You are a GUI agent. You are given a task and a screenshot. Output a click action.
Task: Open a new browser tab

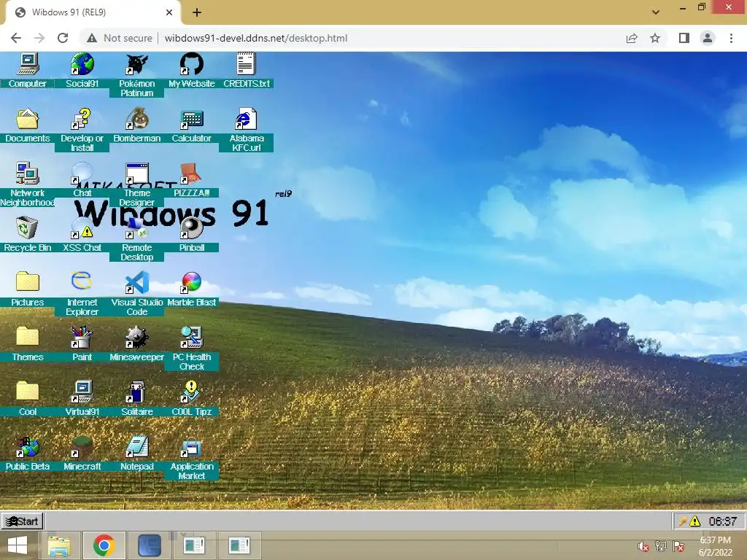197,12
